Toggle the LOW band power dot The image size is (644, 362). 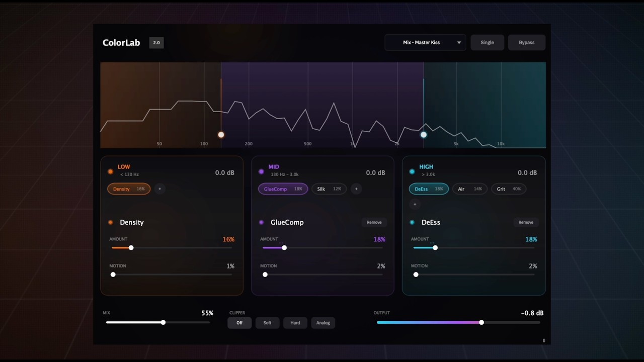click(110, 172)
